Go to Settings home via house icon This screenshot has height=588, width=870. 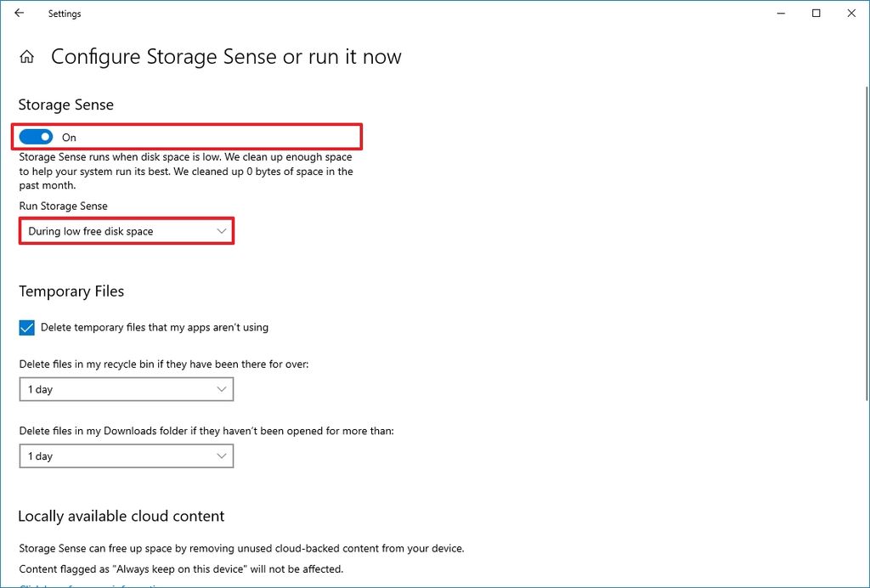[x=27, y=57]
